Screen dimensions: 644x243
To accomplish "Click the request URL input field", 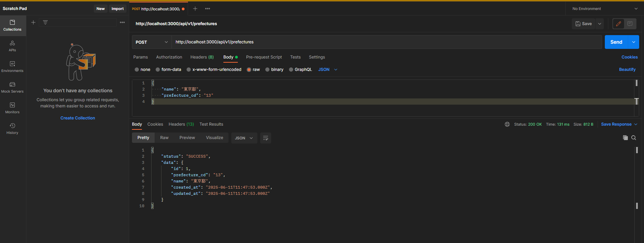I will [x=387, y=42].
